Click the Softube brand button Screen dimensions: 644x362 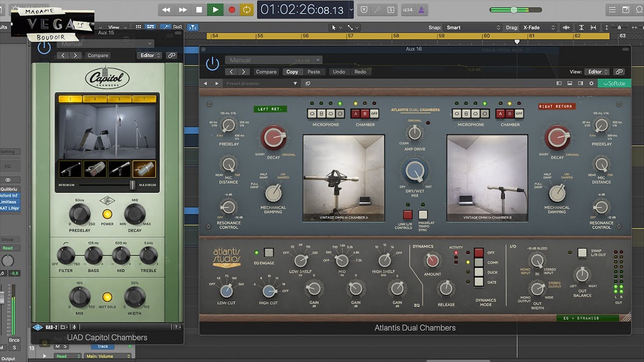(614, 83)
